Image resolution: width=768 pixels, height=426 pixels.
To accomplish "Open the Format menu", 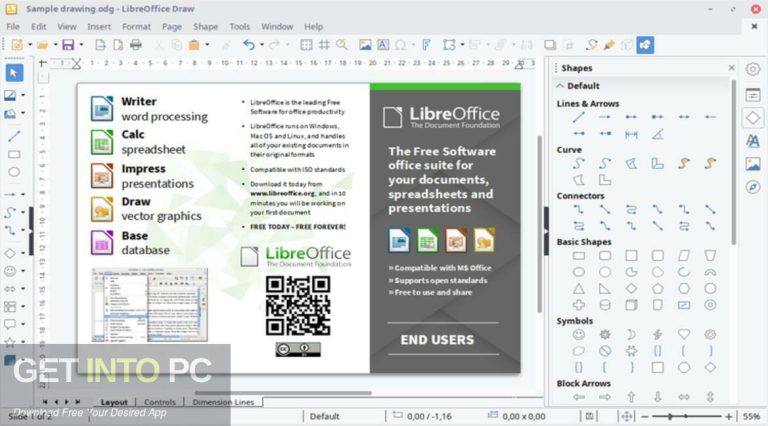I will coord(136,26).
